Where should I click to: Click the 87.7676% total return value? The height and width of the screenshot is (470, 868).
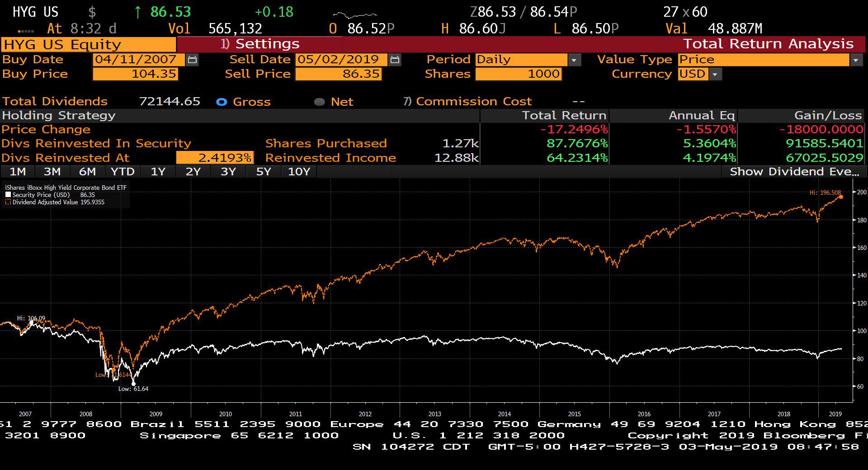click(577, 143)
